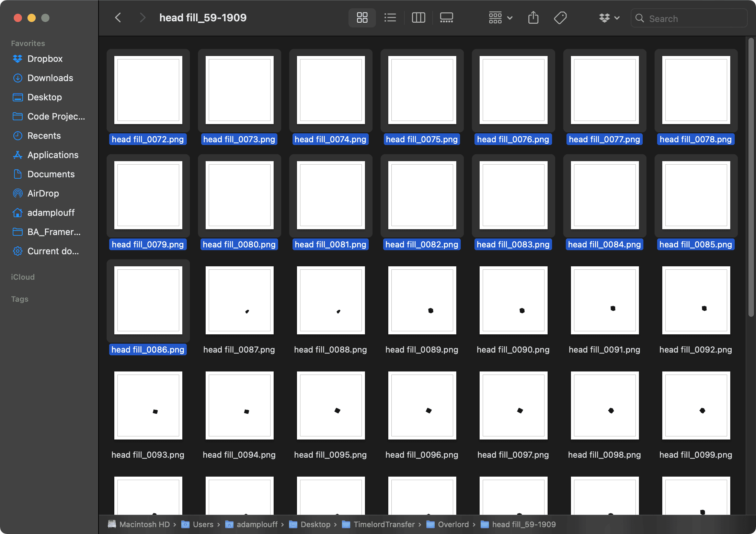Click the Edit Tags icon

tap(560, 18)
